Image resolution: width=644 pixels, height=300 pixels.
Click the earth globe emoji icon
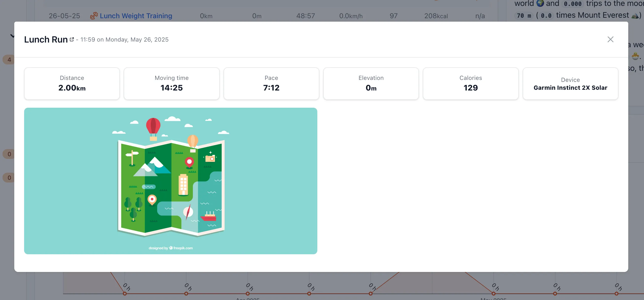[540, 3]
